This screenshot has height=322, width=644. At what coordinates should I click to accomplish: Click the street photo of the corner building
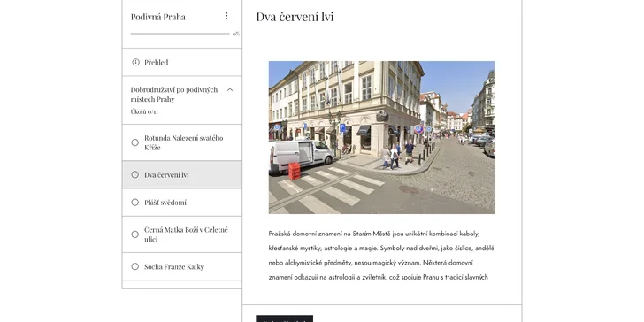tap(382, 137)
